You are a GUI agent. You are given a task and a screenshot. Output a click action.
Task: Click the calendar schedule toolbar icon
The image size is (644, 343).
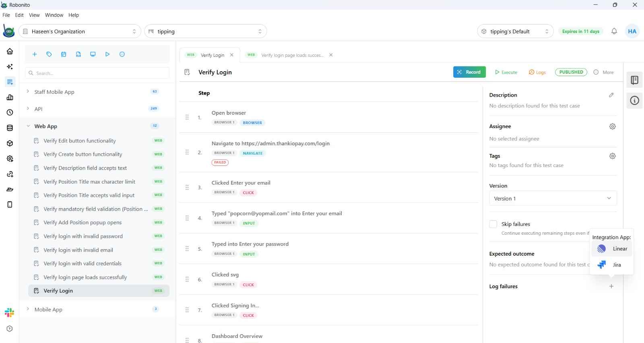point(64,54)
